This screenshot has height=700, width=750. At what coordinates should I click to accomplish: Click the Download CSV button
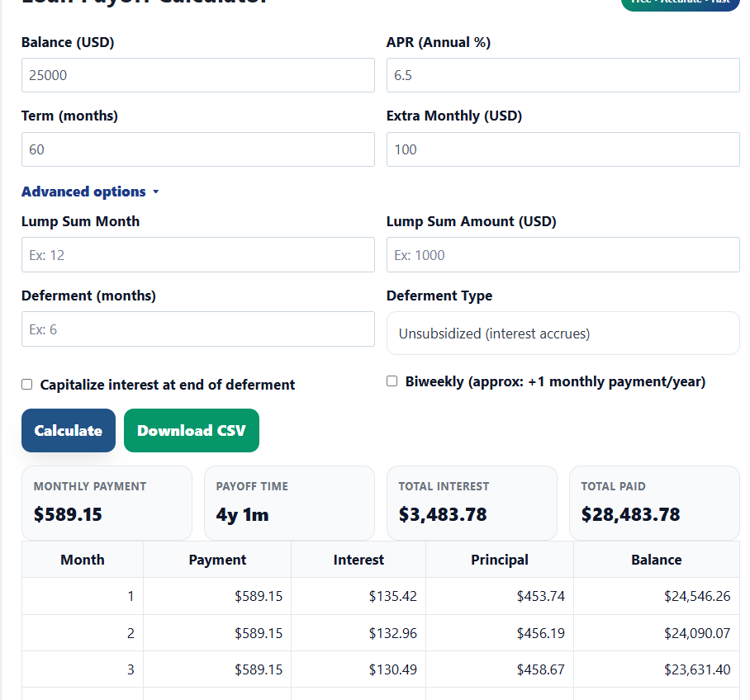pyautogui.click(x=191, y=431)
